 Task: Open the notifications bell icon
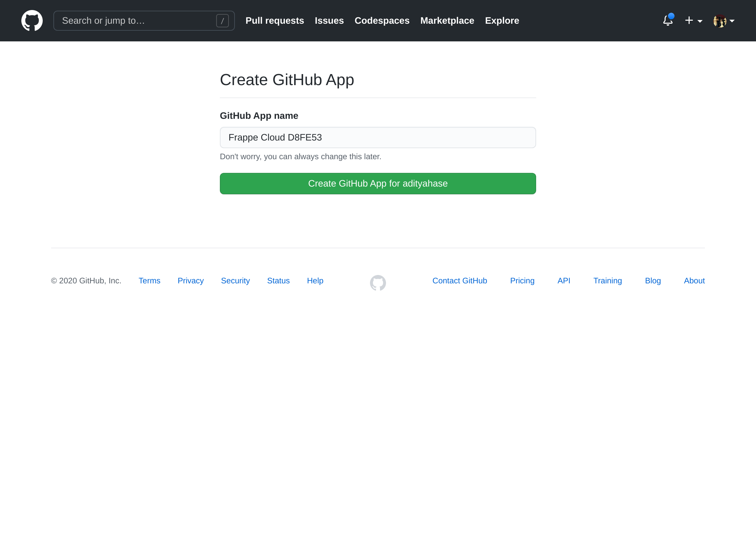[668, 20]
